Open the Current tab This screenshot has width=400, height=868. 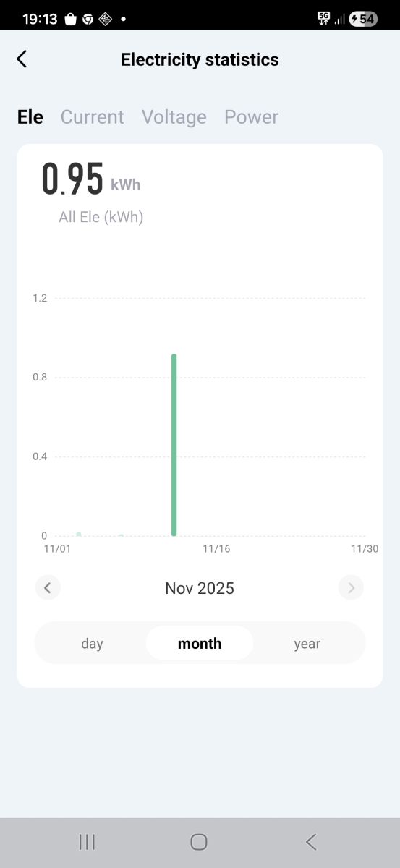(92, 117)
